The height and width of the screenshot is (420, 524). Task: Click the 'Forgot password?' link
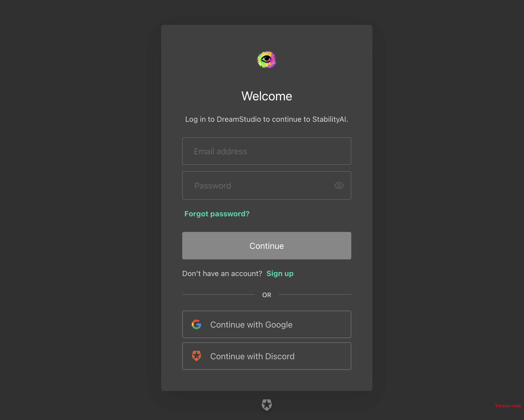pos(216,213)
